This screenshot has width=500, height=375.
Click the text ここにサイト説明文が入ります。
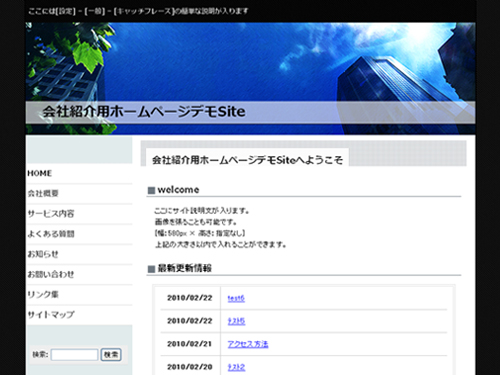(202, 211)
